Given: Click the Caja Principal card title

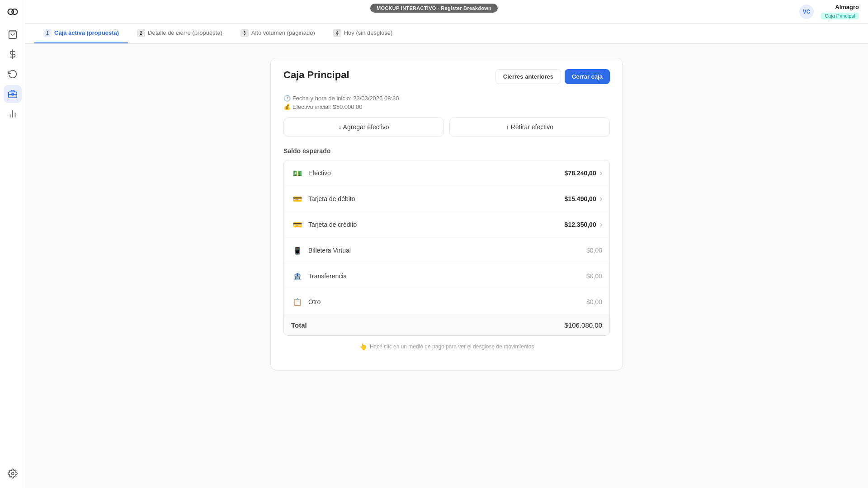Looking at the screenshot, I should coord(316,75).
